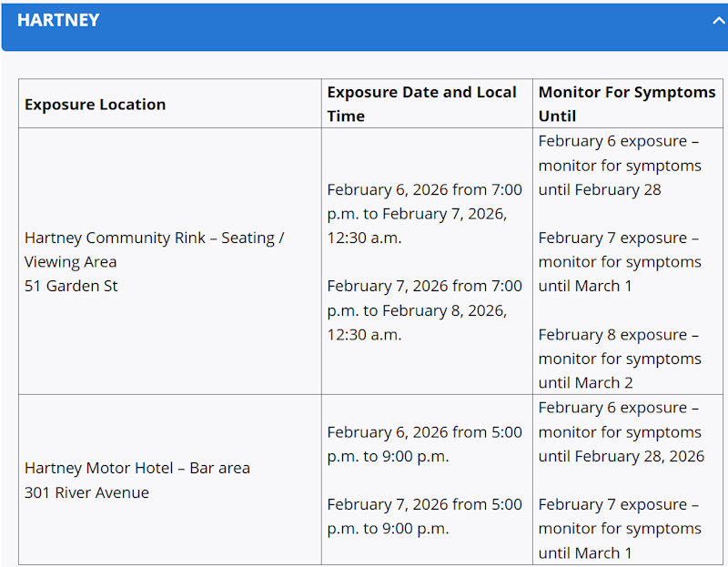The image size is (728, 567).
Task: Click the HARTNEY section heading text
Action: (x=58, y=20)
